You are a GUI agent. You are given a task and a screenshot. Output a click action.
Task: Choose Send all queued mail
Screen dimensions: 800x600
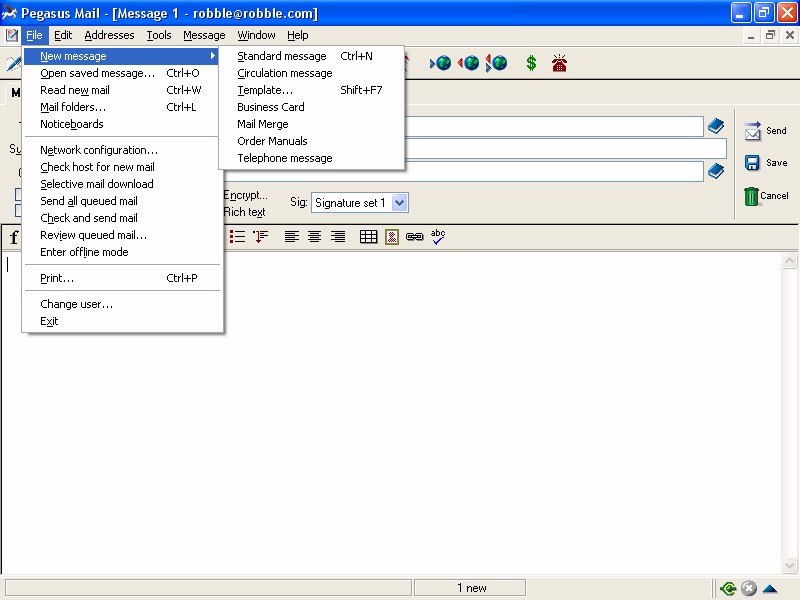[x=122, y=201]
